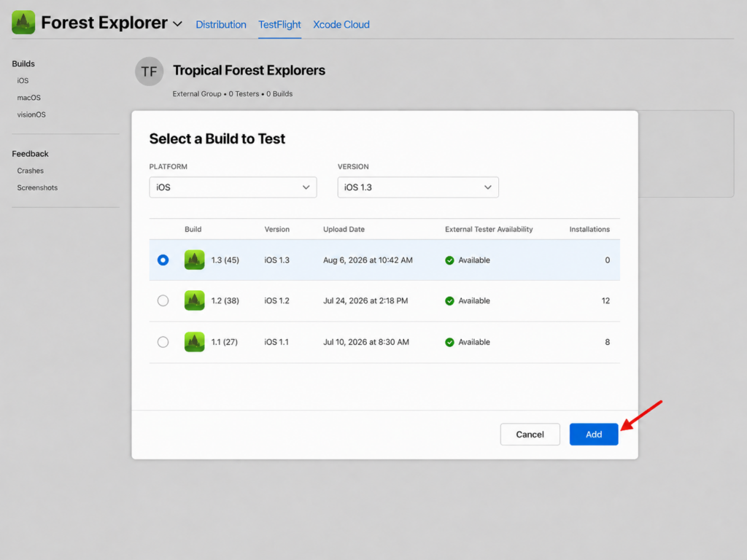Click the green Available checkmark for build 1.1
The width and height of the screenshot is (747, 560).
point(449,343)
